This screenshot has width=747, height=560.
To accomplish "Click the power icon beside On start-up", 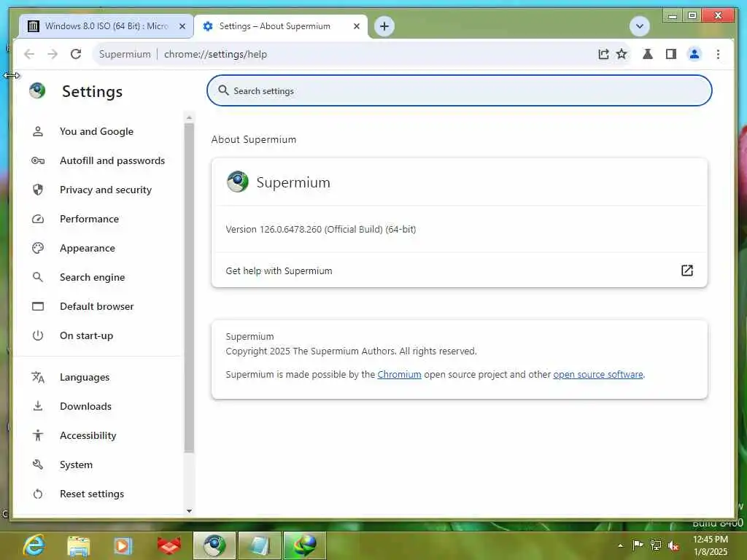I will click(38, 335).
